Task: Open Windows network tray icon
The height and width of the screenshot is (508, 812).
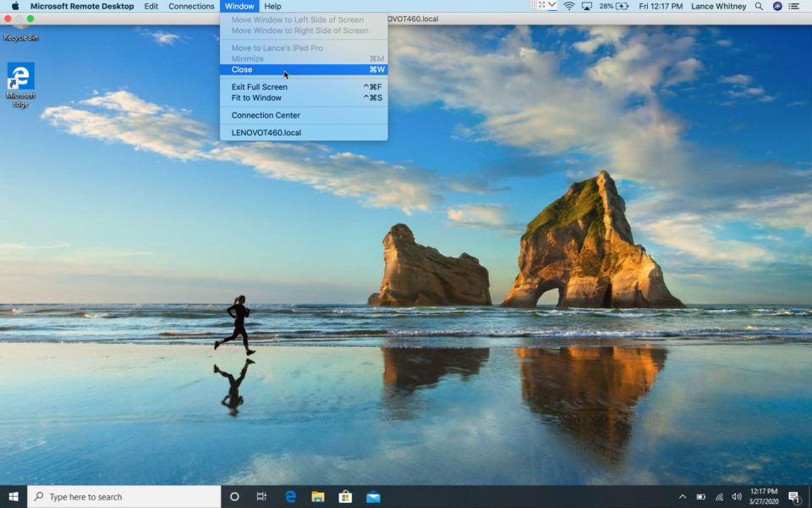Action: [x=719, y=497]
